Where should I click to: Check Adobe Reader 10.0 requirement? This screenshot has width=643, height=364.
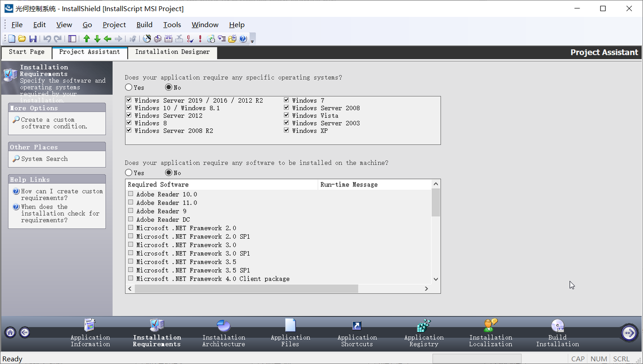[131, 194]
